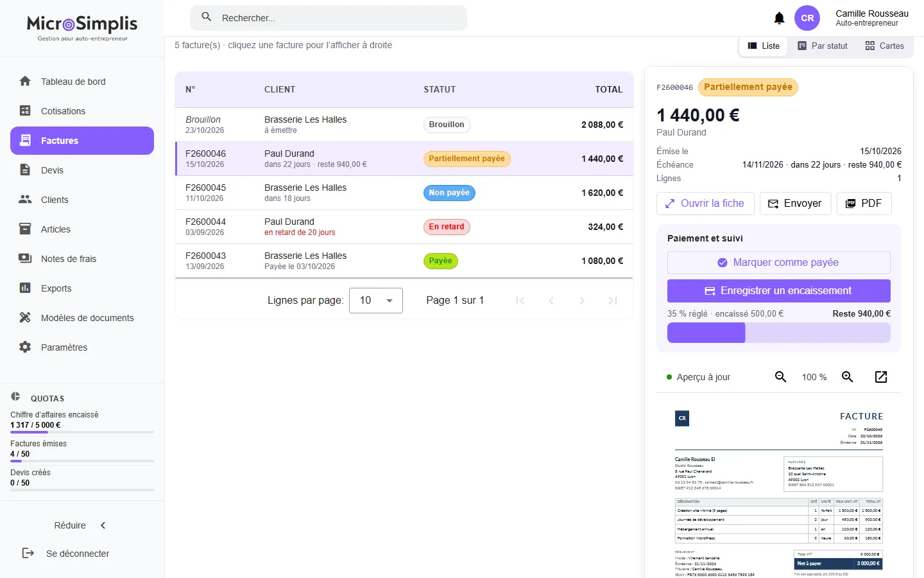Click the Exports chart icon
Viewport: 924px width, 578px height.
25,288
